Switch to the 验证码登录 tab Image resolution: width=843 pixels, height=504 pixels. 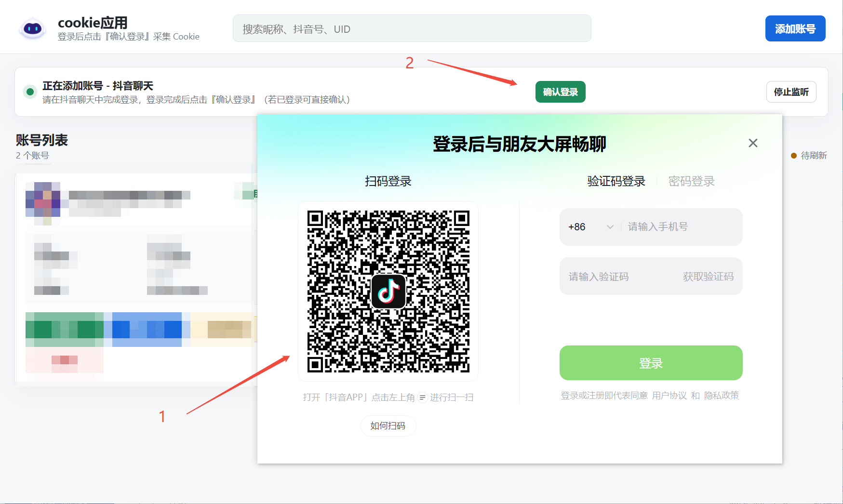coord(616,181)
